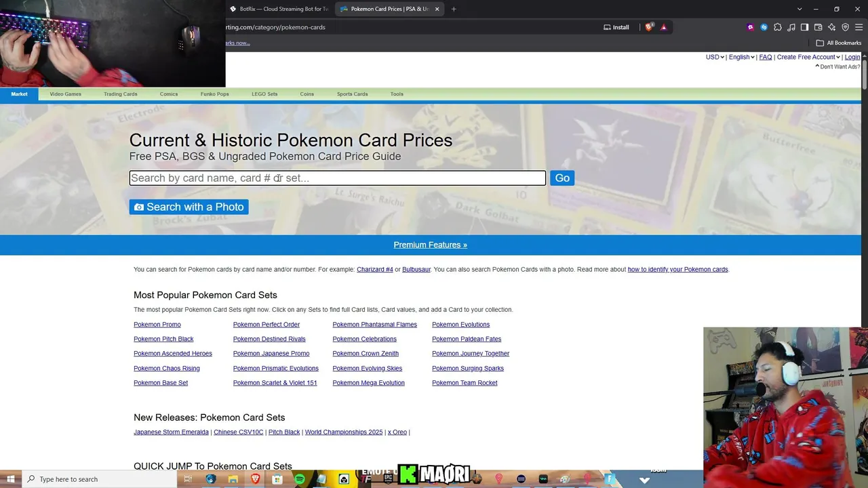Image resolution: width=868 pixels, height=488 pixels.
Task: Click the Brave VPN shield icon
Action: pos(846,27)
